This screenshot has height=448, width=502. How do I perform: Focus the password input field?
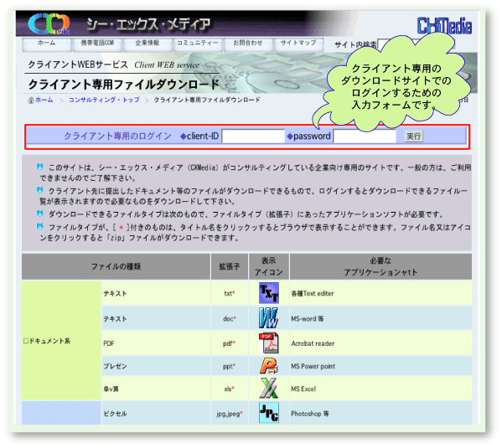[x=365, y=136]
